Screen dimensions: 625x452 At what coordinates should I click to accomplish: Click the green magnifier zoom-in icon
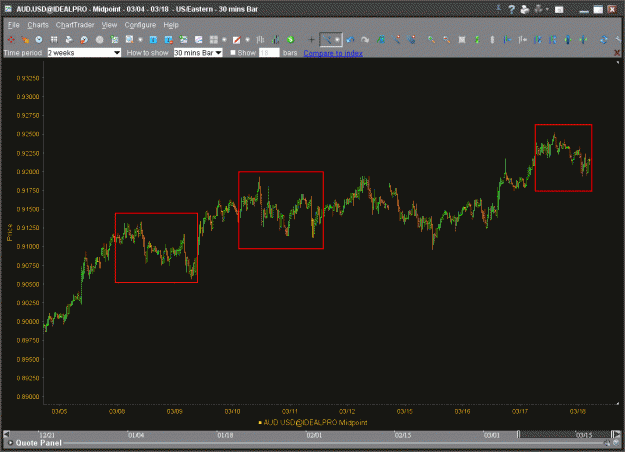431,39
